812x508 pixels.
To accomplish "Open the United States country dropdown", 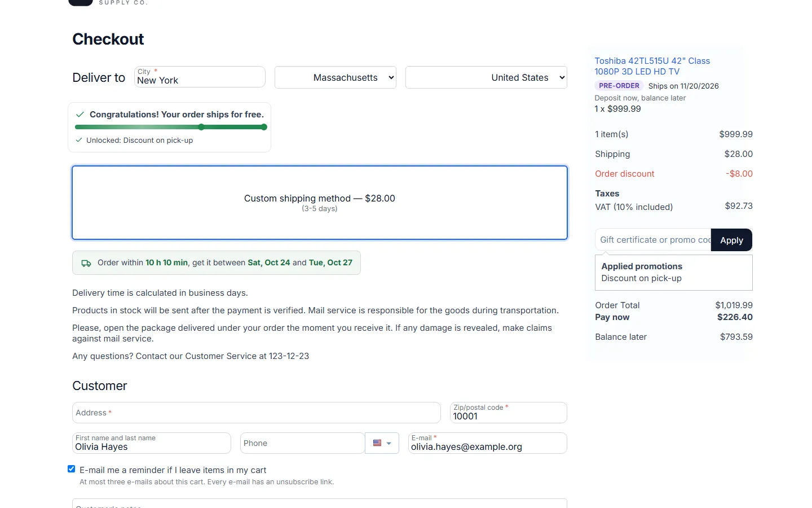I will tap(486, 78).
